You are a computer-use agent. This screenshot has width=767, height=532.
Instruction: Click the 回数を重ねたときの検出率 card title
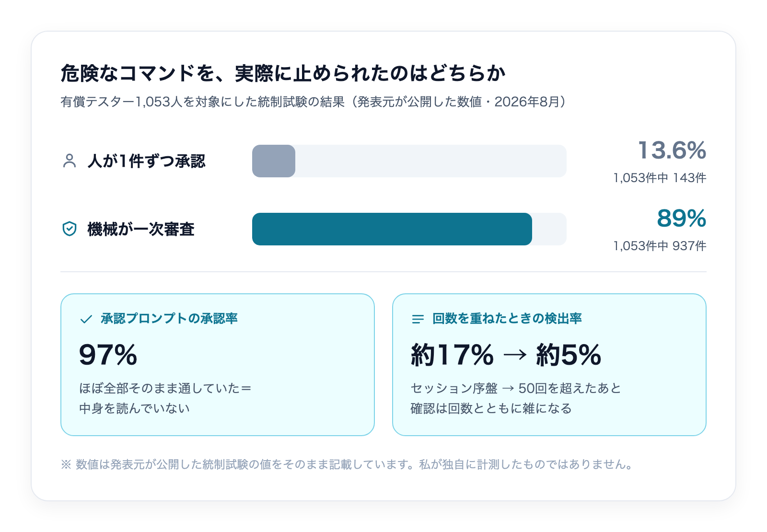click(507, 319)
